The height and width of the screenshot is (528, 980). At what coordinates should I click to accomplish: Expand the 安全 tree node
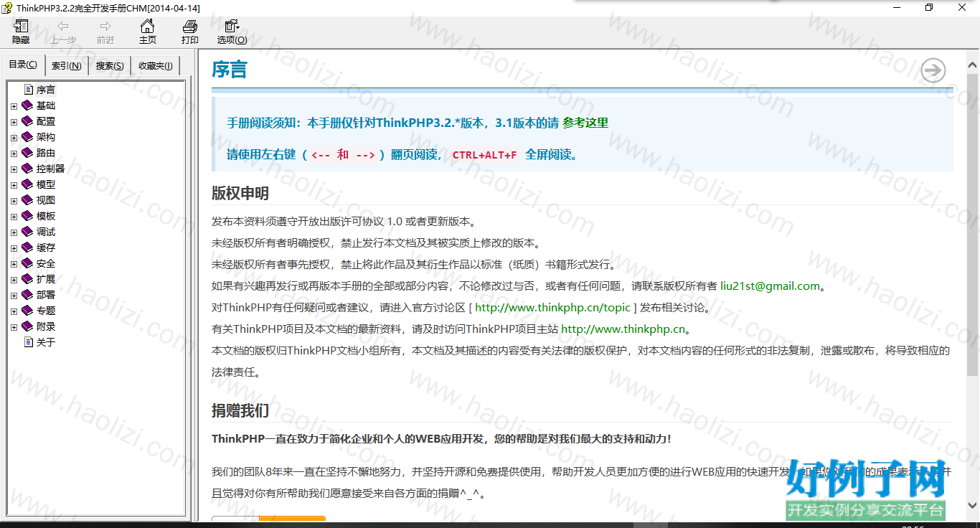click(x=14, y=264)
